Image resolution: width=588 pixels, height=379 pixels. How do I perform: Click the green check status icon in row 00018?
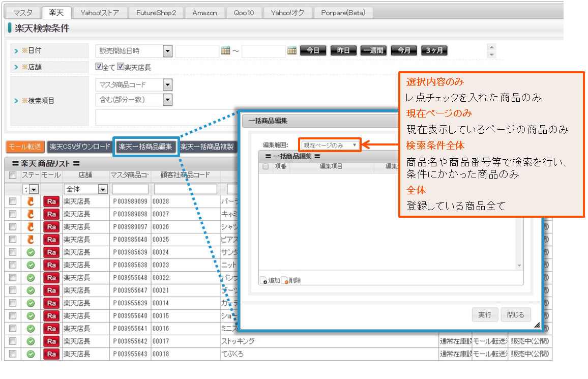point(31,354)
